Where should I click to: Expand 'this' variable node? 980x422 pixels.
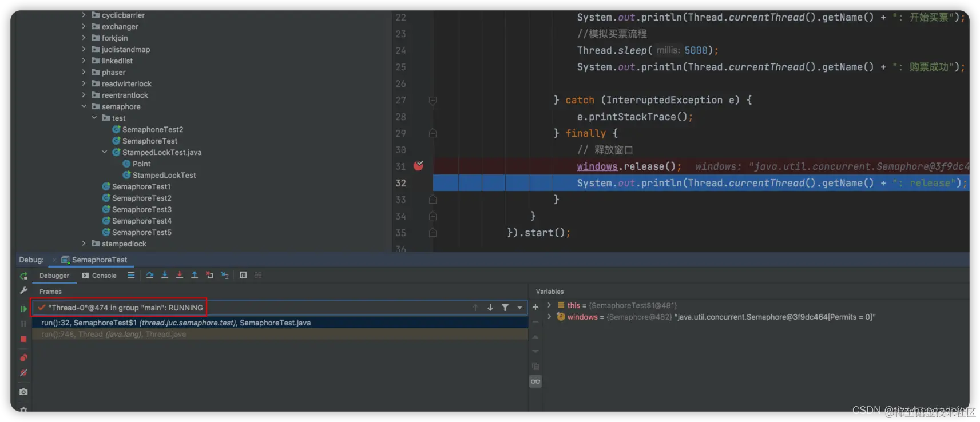point(549,305)
